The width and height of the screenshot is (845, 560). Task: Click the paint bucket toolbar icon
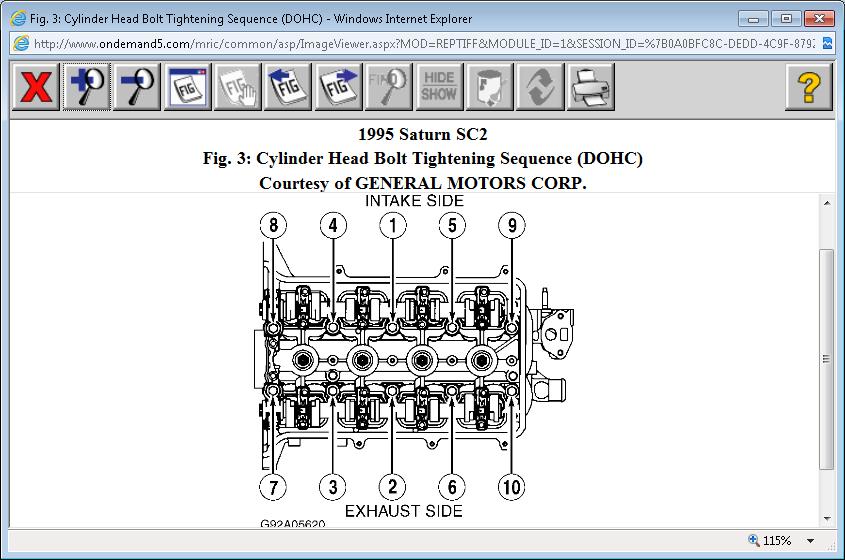pos(490,87)
